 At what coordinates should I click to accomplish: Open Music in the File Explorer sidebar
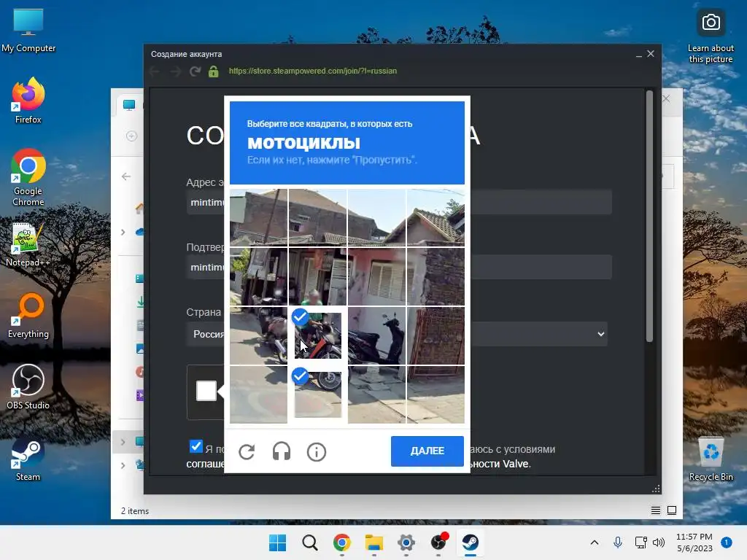pyautogui.click(x=139, y=372)
